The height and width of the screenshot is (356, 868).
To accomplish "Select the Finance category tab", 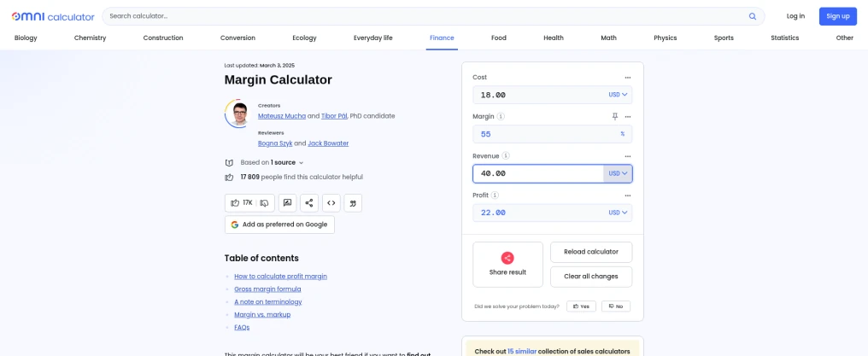I will 442,38.
